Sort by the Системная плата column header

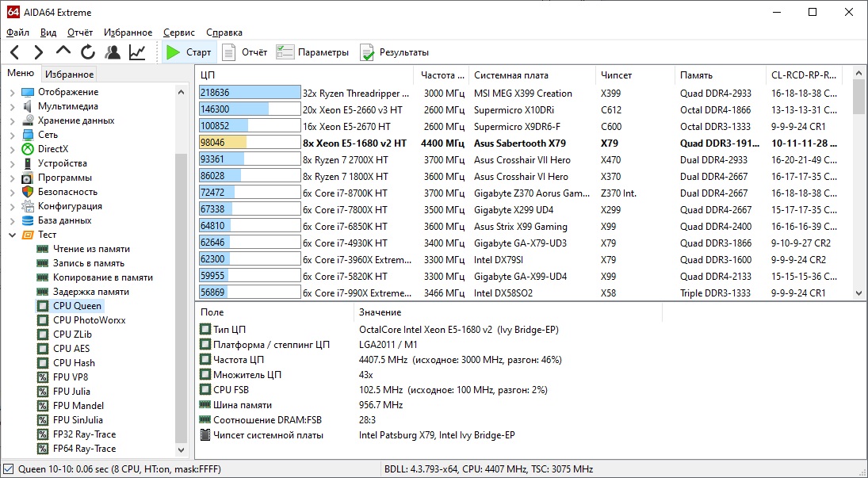[x=533, y=75]
